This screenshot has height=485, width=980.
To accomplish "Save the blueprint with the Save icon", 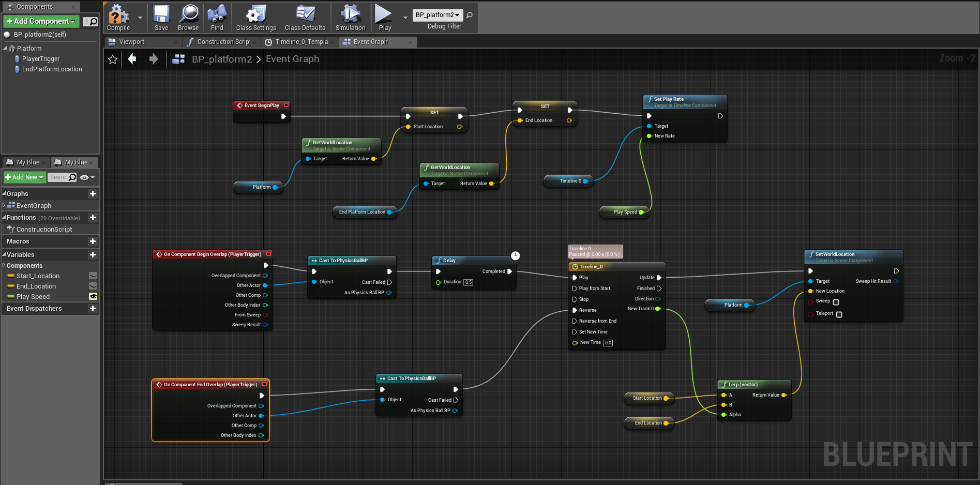I will click(161, 18).
